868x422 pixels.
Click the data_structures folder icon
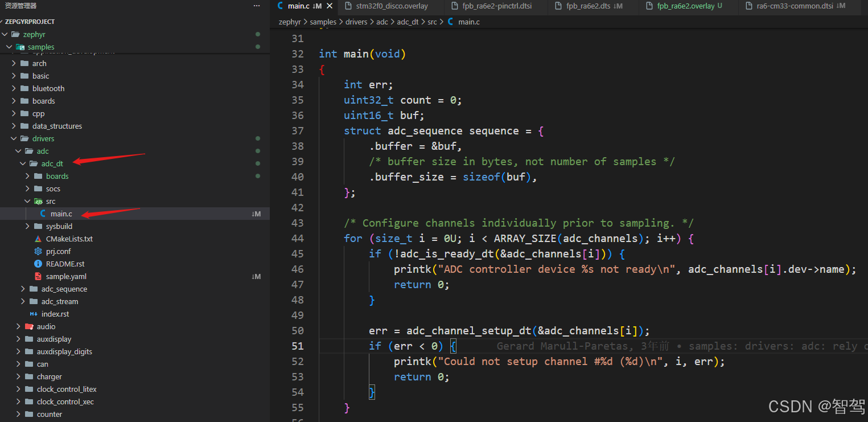(x=24, y=126)
